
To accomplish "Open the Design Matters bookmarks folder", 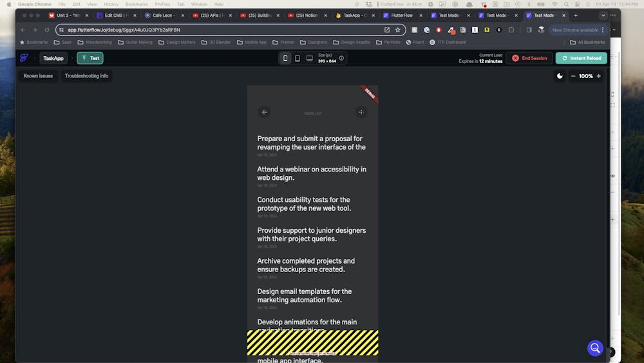I will (177, 42).
